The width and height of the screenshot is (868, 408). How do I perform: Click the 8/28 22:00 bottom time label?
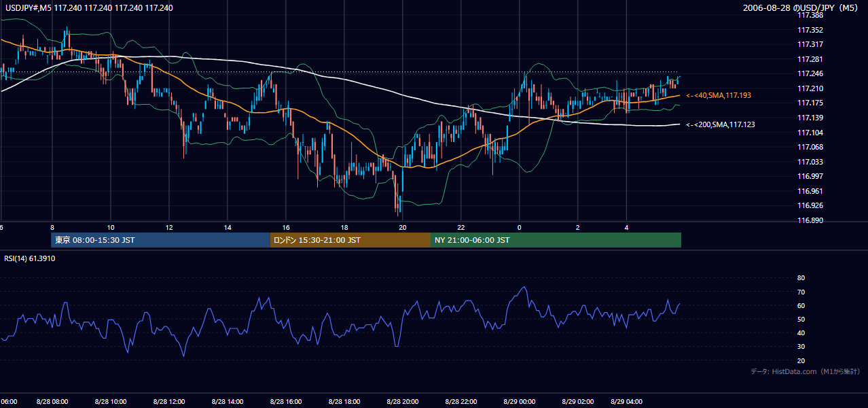pyautogui.click(x=461, y=402)
